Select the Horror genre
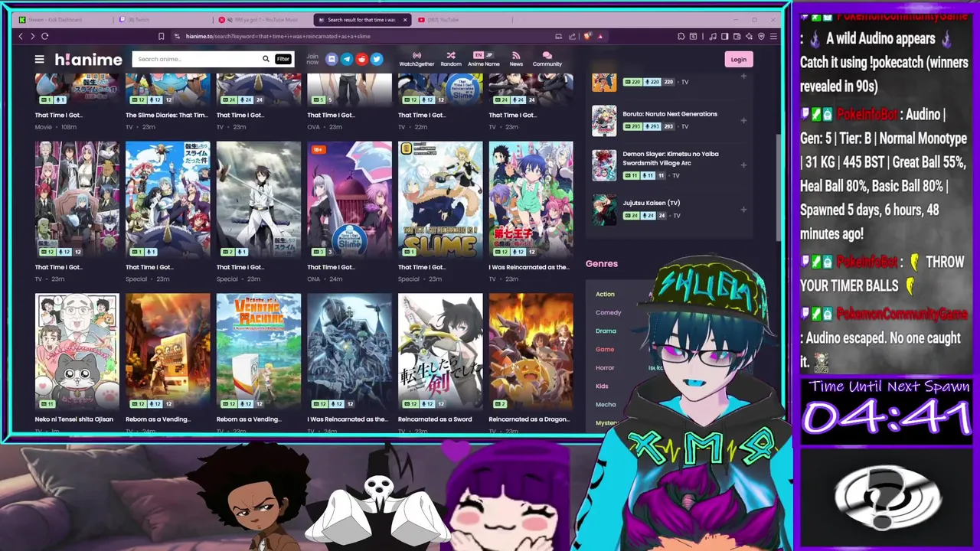 click(x=605, y=367)
